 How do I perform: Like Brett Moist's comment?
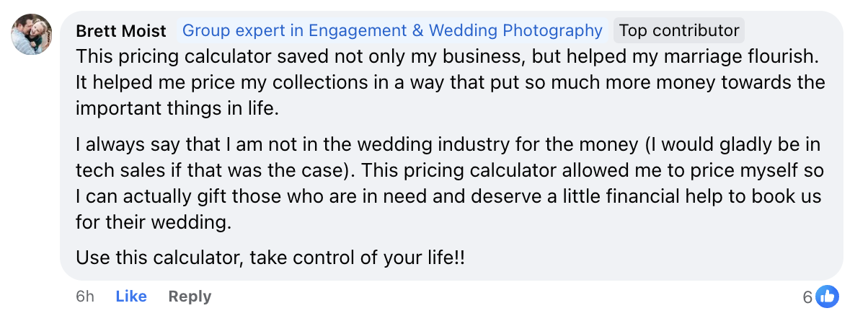131,297
